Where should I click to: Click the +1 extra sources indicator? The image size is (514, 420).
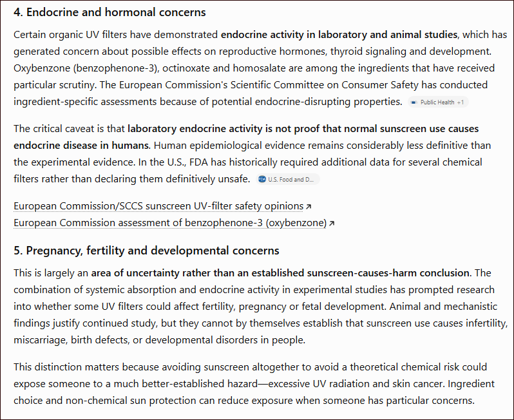click(461, 102)
